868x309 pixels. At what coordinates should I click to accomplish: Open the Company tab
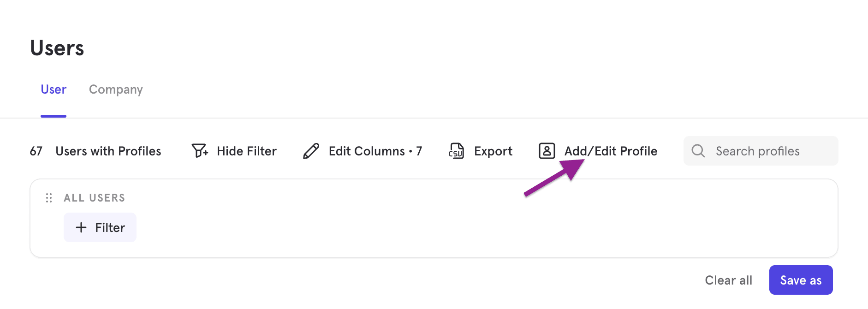click(116, 89)
